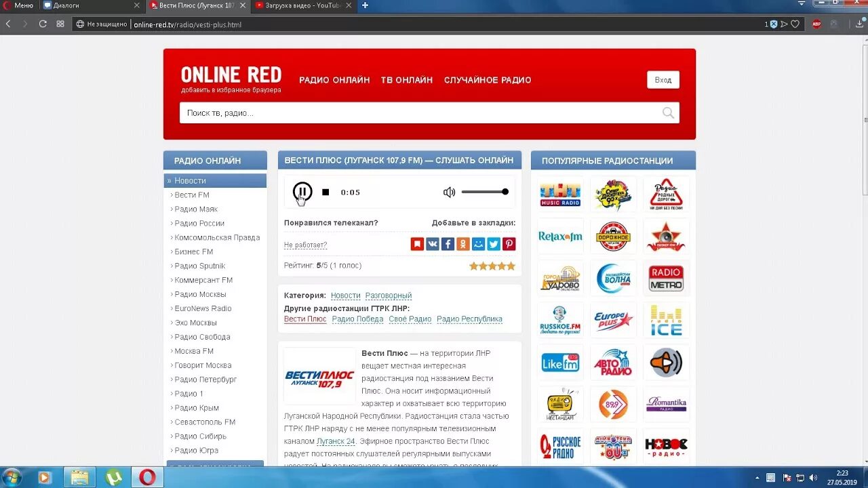Mute the radio player speaker icon
Screen dimensions: 868x488
click(x=449, y=192)
